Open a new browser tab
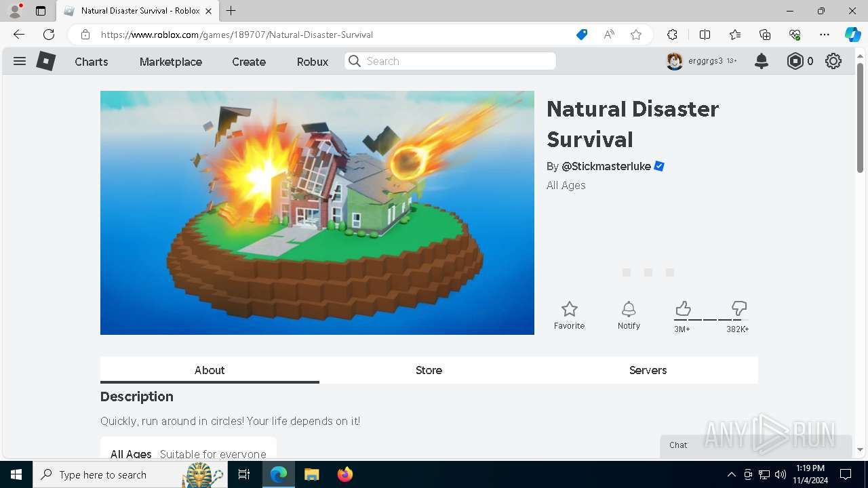Viewport: 868px width, 488px height. [231, 11]
